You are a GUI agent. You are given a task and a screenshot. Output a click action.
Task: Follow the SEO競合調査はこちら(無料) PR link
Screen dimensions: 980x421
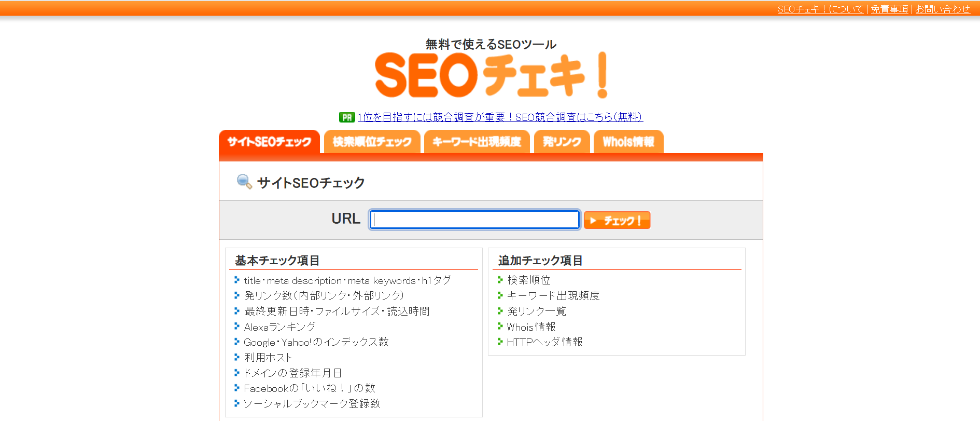click(500, 117)
